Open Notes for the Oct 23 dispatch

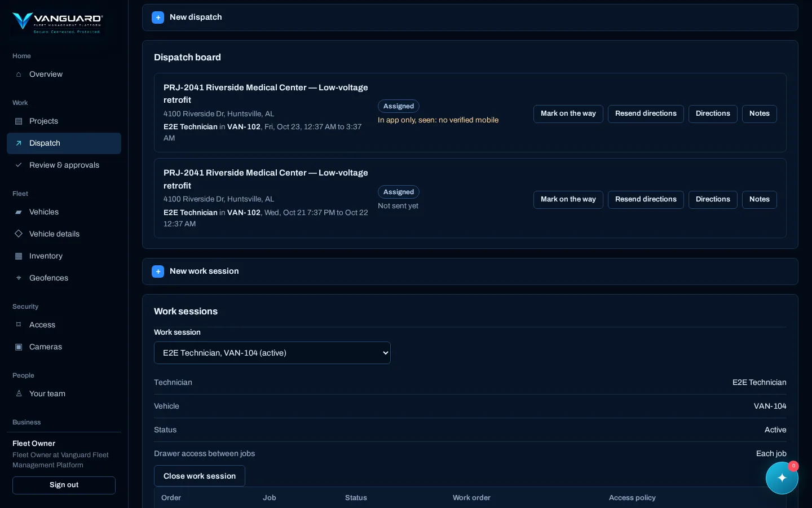tap(760, 114)
